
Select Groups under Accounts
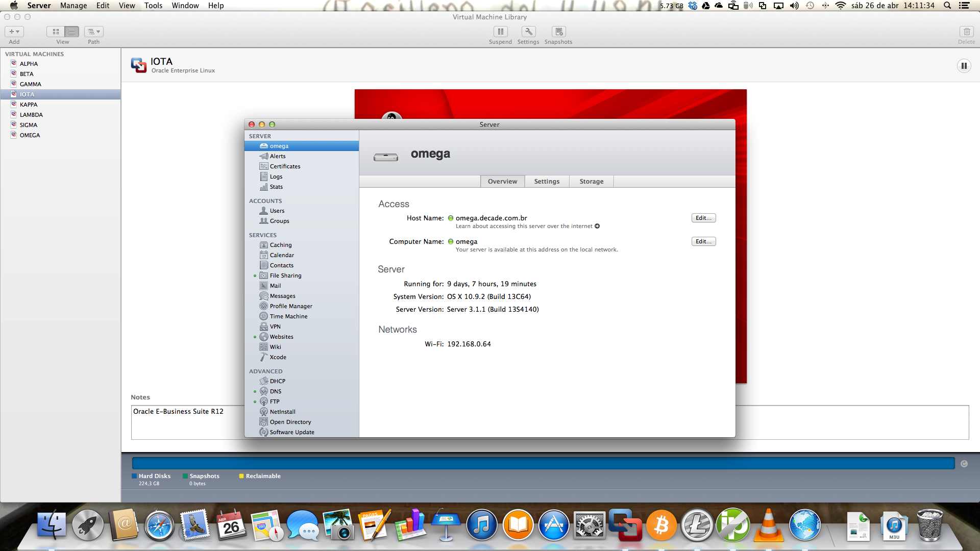(301, 221)
